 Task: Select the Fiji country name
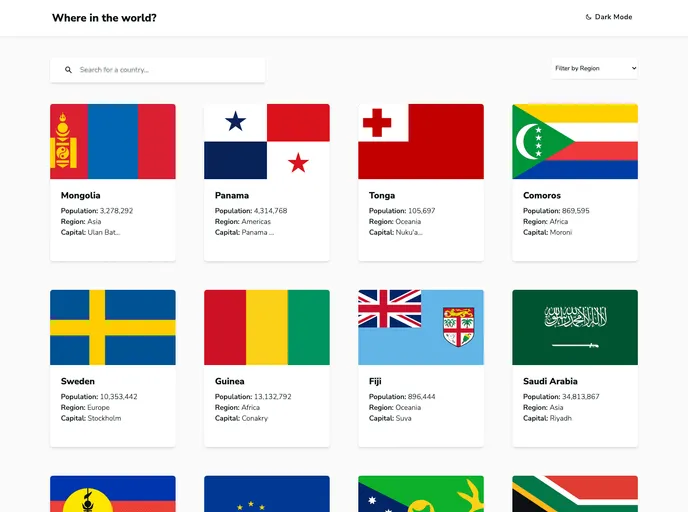375,381
